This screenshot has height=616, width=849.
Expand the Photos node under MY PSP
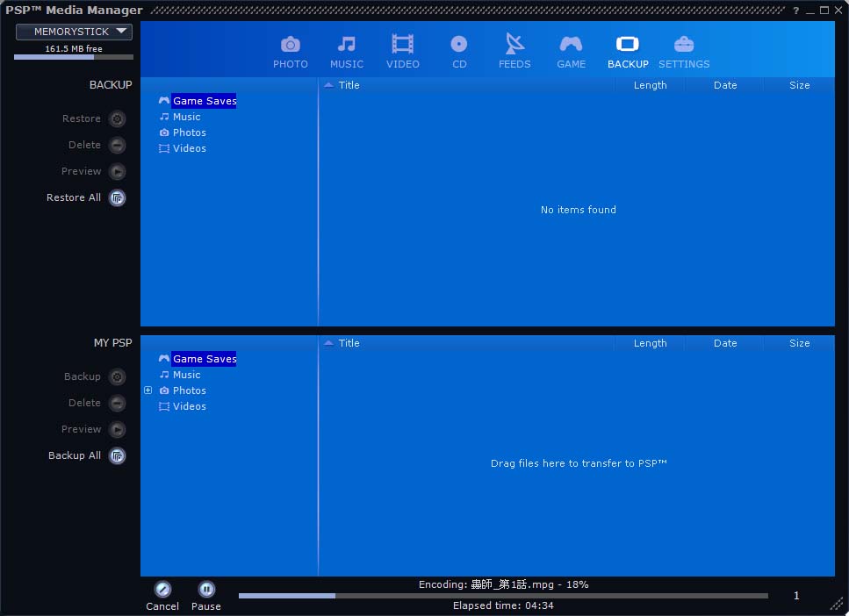click(x=147, y=390)
